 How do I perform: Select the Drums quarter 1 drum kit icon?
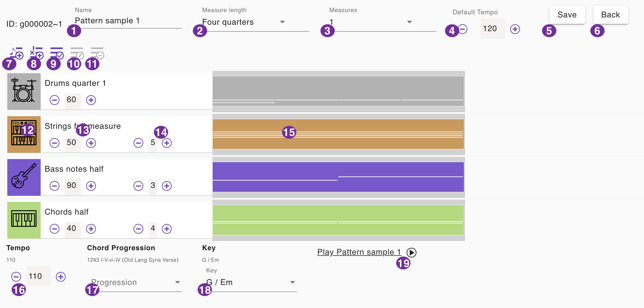24,91
